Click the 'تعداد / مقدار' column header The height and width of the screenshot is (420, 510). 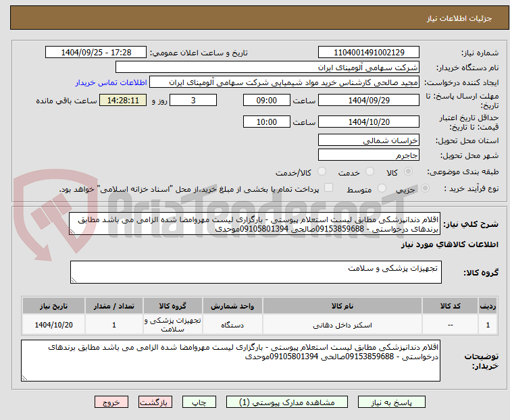click(114, 306)
